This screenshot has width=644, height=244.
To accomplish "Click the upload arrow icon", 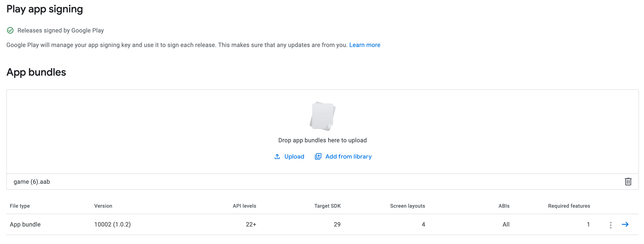I will coord(277,157).
